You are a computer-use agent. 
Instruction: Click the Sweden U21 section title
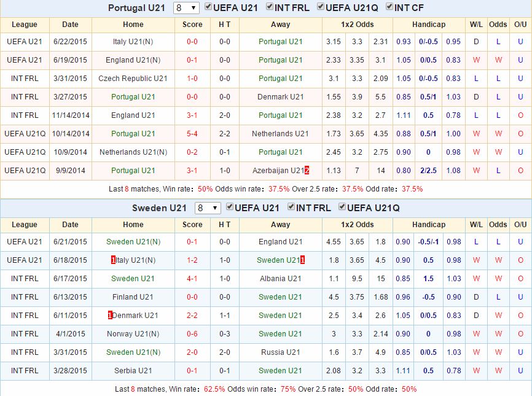coord(159,208)
